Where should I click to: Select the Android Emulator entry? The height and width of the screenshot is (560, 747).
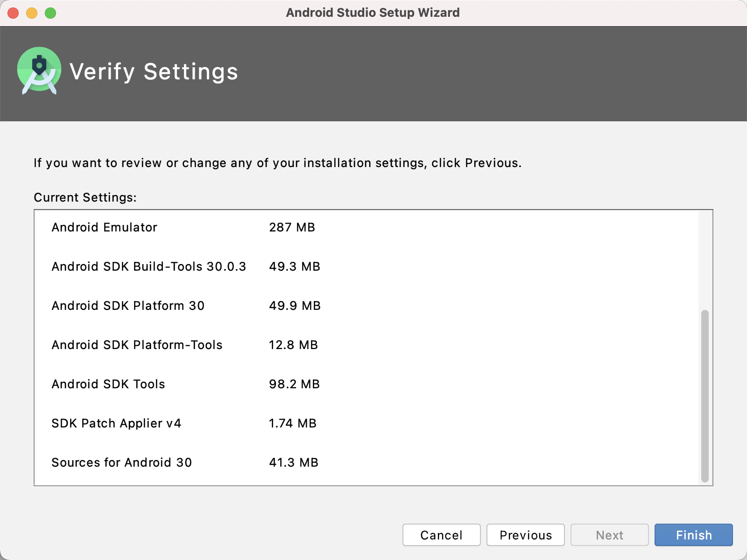pyautogui.click(x=105, y=227)
